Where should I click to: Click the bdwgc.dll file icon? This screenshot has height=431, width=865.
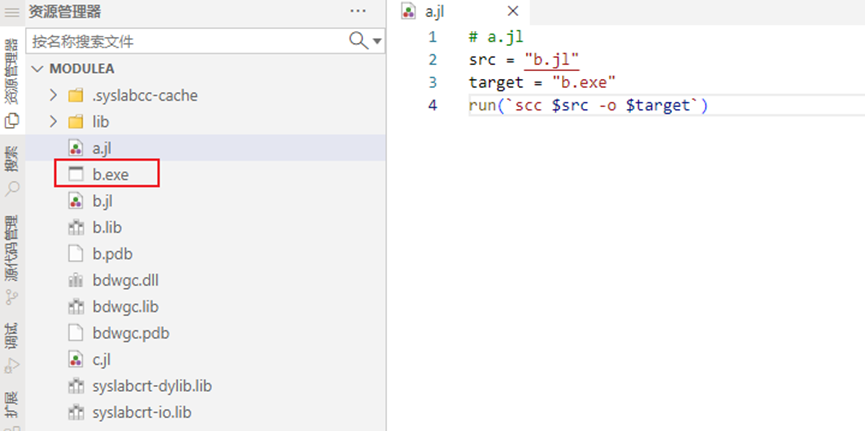[76, 280]
